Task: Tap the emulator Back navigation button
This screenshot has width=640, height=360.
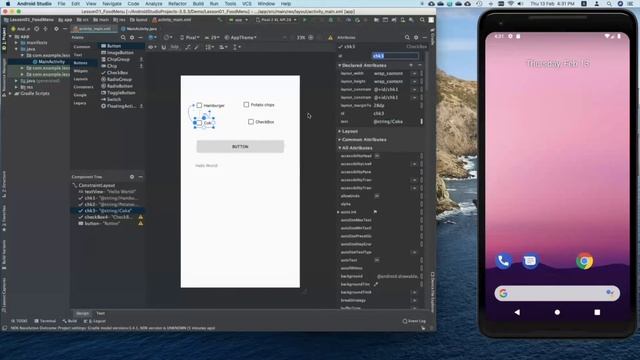Action: pos(517,312)
